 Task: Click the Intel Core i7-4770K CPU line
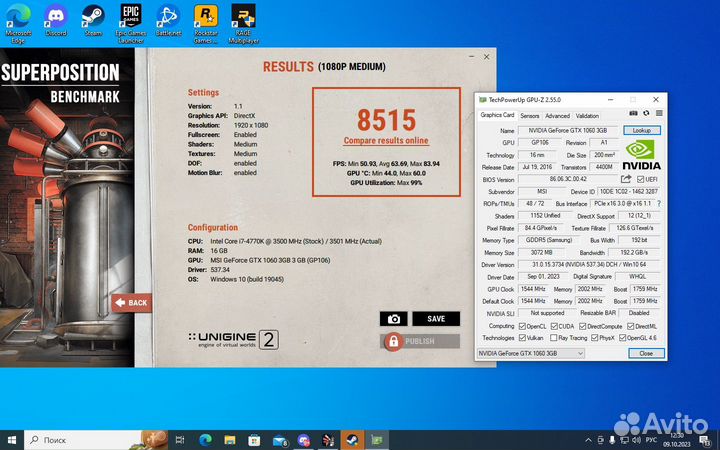(x=296, y=241)
